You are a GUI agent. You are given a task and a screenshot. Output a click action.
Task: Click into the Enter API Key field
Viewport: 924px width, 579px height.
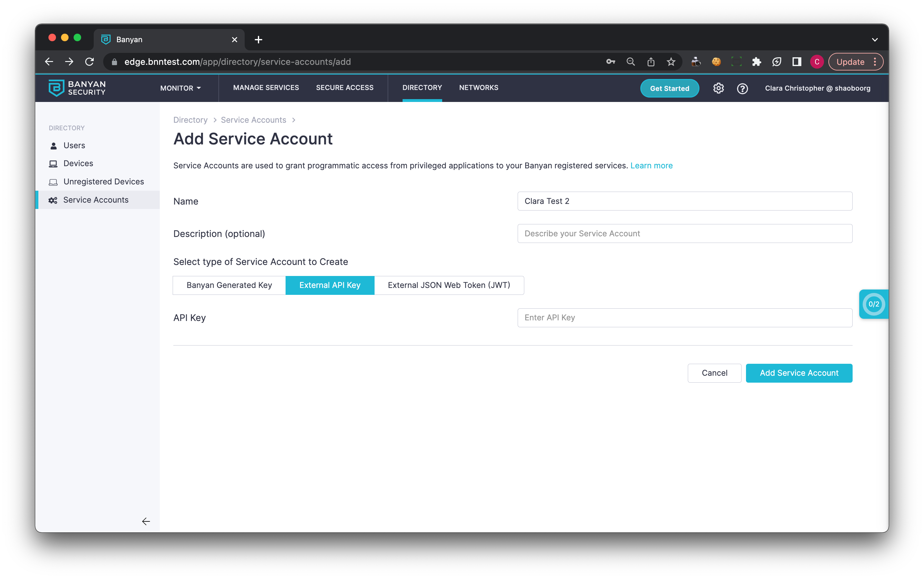684,318
